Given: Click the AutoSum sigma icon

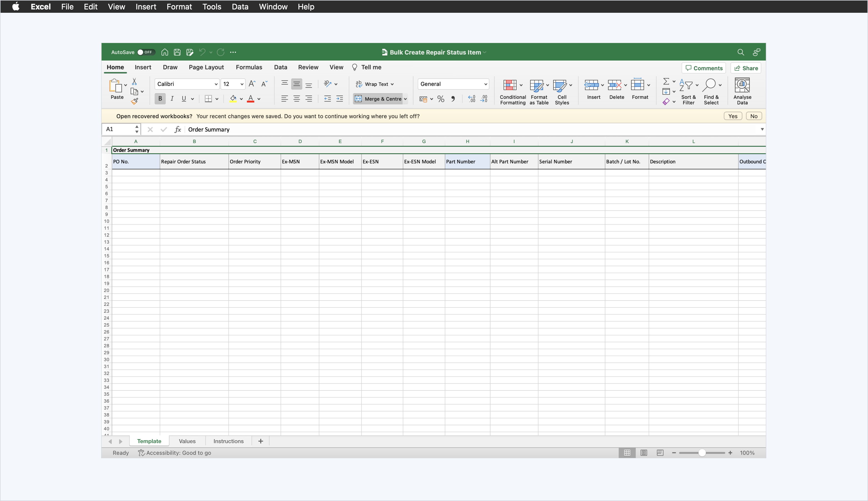Looking at the screenshot, I should click(666, 82).
